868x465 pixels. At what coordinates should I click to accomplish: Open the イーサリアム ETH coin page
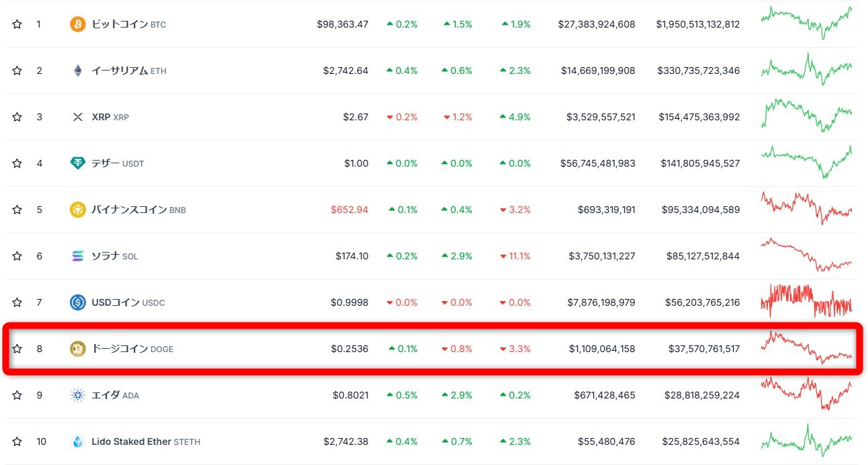point(129,71)
